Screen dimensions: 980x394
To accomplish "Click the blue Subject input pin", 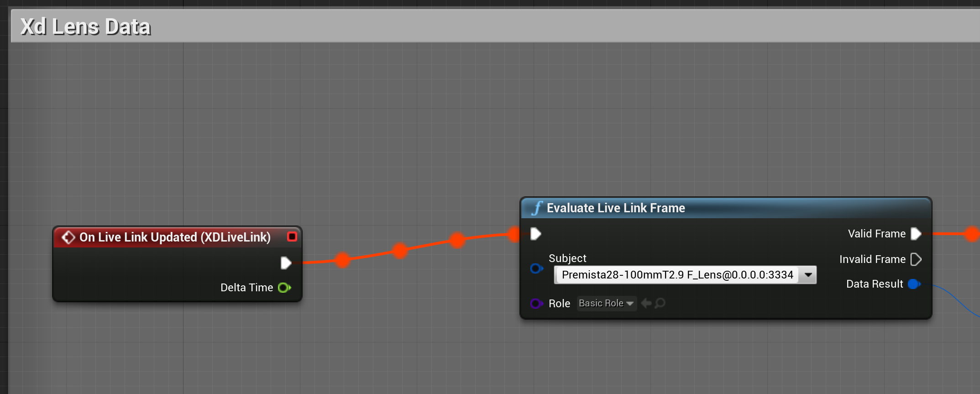I will point(536,268).
